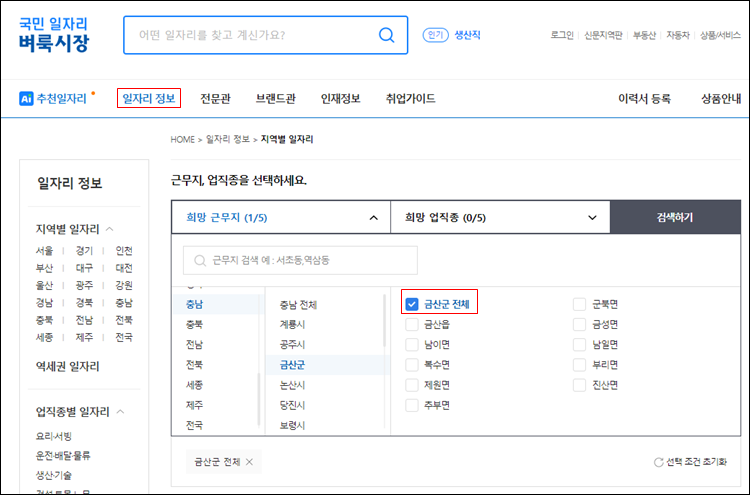Open 역세권 일자리 in sidebar
The image size is (750, 495).
(67, 366)
